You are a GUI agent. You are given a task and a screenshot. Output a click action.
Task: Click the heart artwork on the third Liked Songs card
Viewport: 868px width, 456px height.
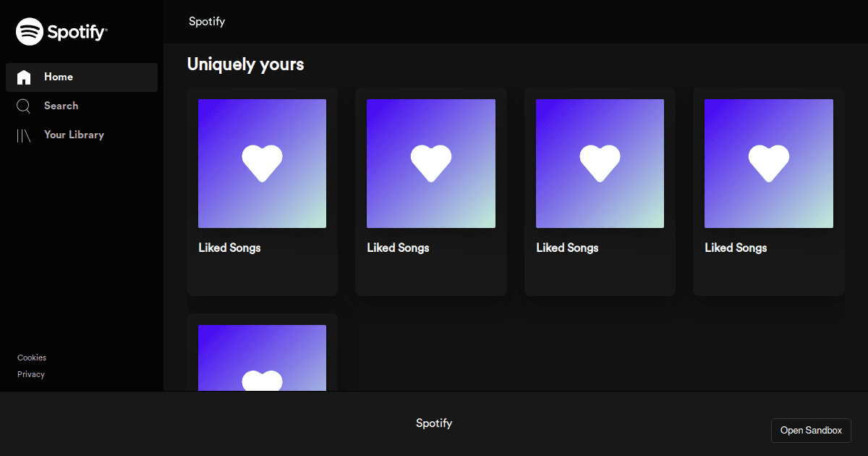600,164
